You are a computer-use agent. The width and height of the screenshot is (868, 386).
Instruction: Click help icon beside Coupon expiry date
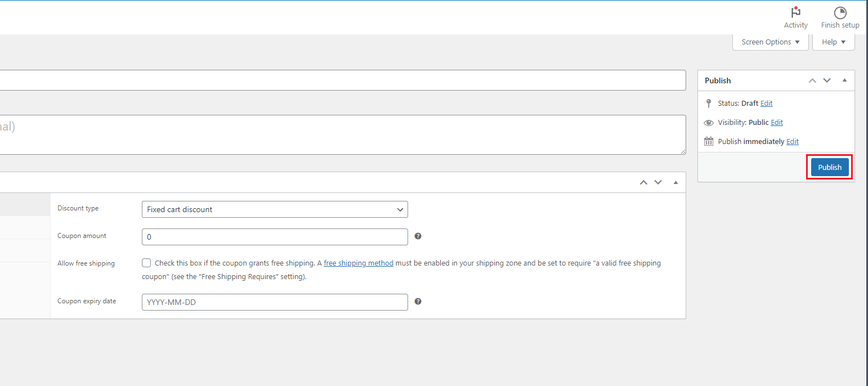[418, 302]
